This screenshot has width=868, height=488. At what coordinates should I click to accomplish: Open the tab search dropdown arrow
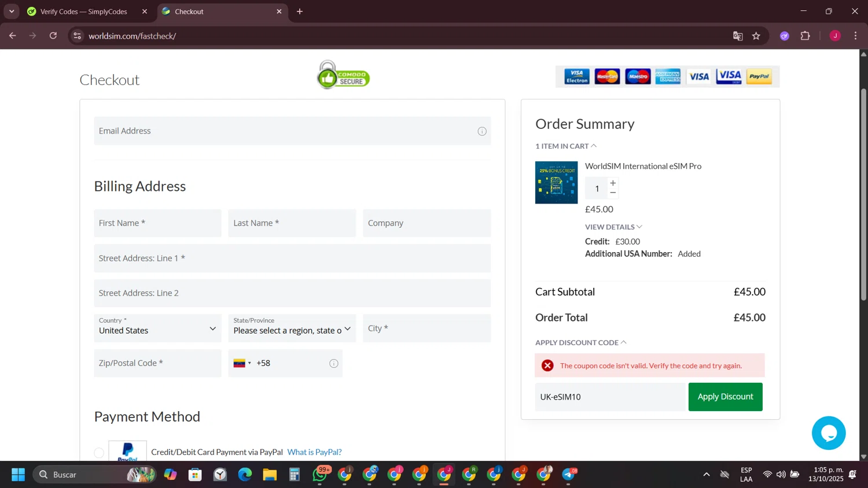point(12,12)
